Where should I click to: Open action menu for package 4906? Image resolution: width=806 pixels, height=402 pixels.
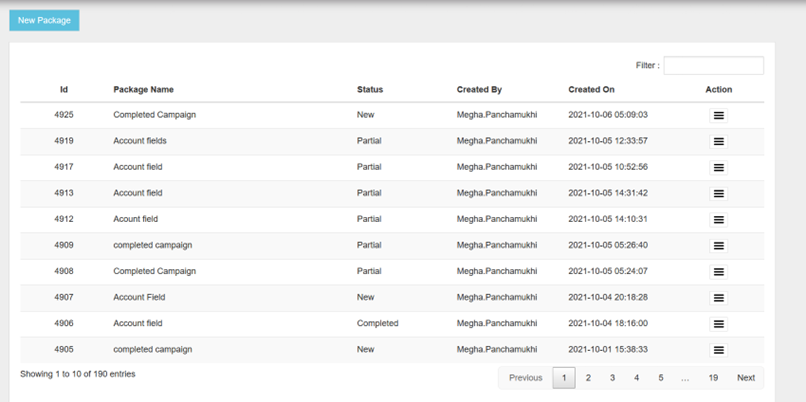pyautogui.click(x=718, y=324)
